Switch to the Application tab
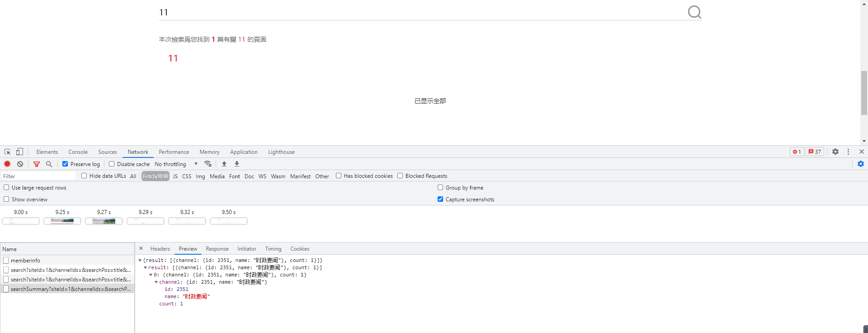Image resolution: width=868 pixels, height=333 pixels. [244, 152]
